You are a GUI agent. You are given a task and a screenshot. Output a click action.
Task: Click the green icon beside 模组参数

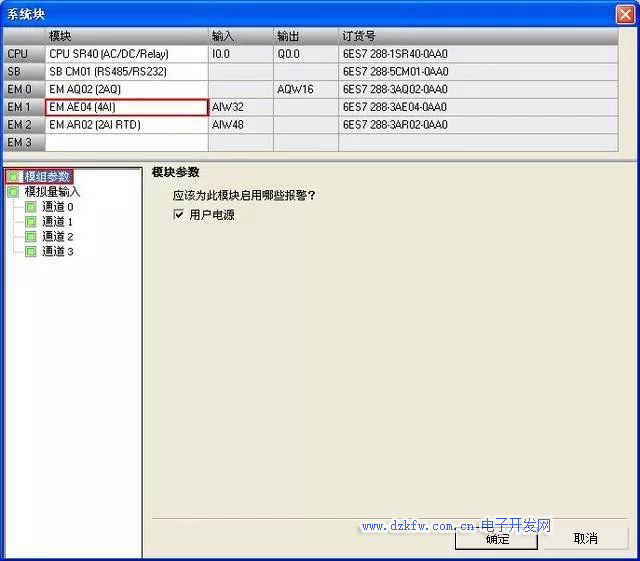[x=13, y=177]
